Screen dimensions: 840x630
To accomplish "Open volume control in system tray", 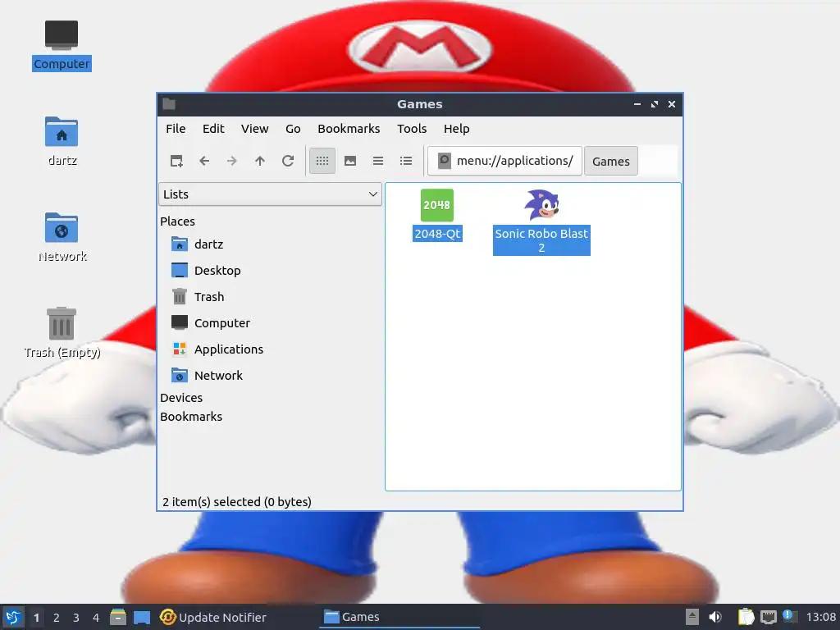I will [x=715, y=617].
